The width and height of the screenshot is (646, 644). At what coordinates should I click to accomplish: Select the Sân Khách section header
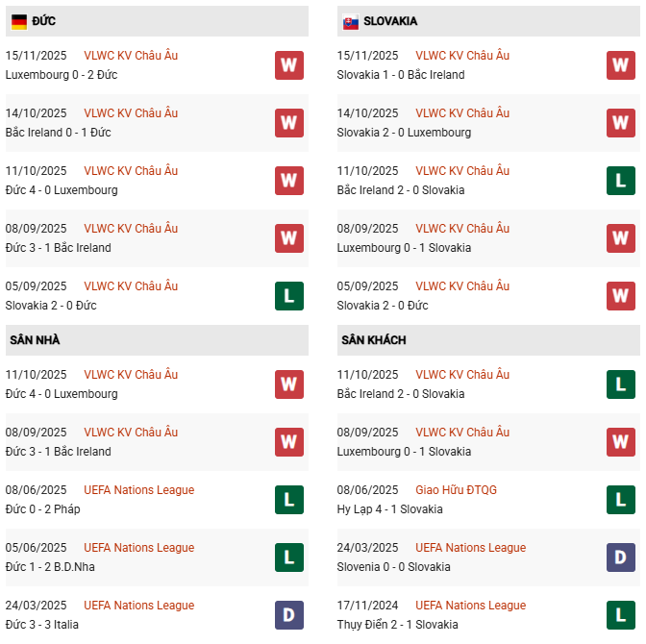(x=373, y=340)
